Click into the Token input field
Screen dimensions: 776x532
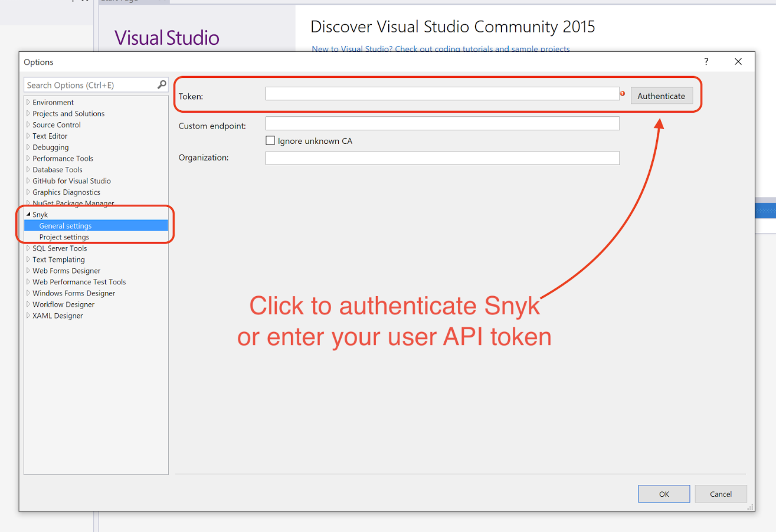click(x=443, y=93)
